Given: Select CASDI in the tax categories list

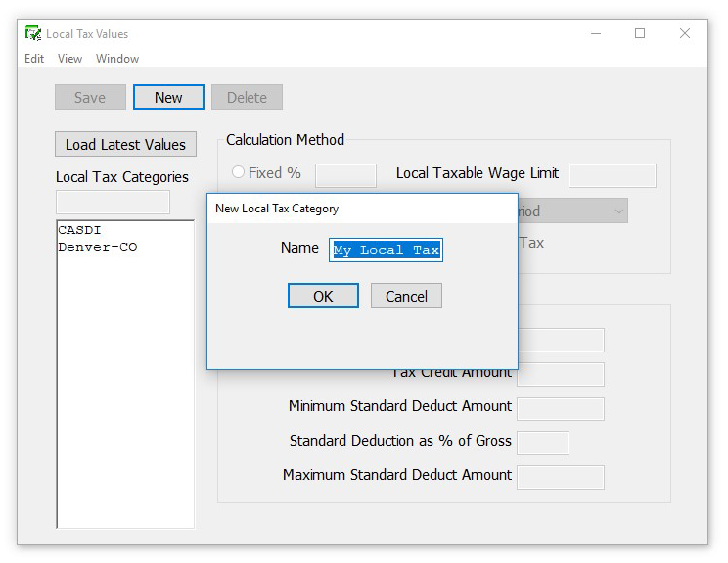Looking at the screenshot, I should point(80,230).
